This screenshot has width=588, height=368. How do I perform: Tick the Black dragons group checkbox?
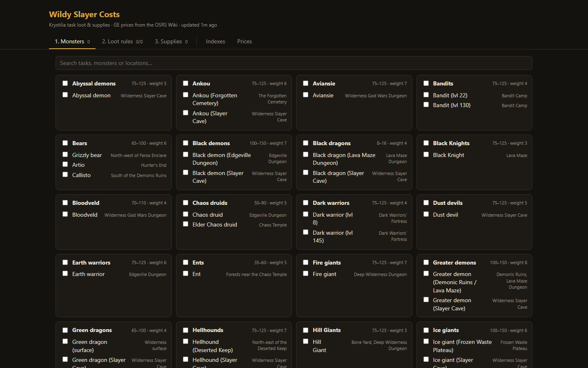click(x=305, y=143)
